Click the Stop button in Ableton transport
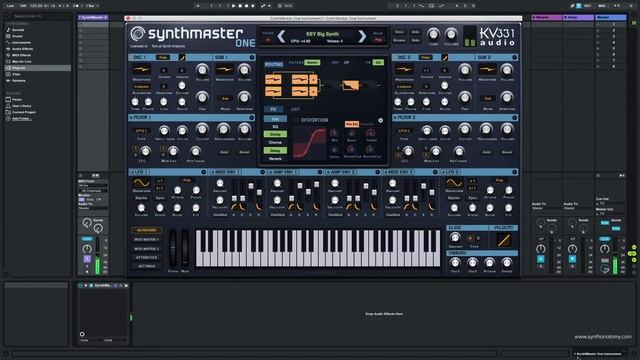 pos(240,6)
